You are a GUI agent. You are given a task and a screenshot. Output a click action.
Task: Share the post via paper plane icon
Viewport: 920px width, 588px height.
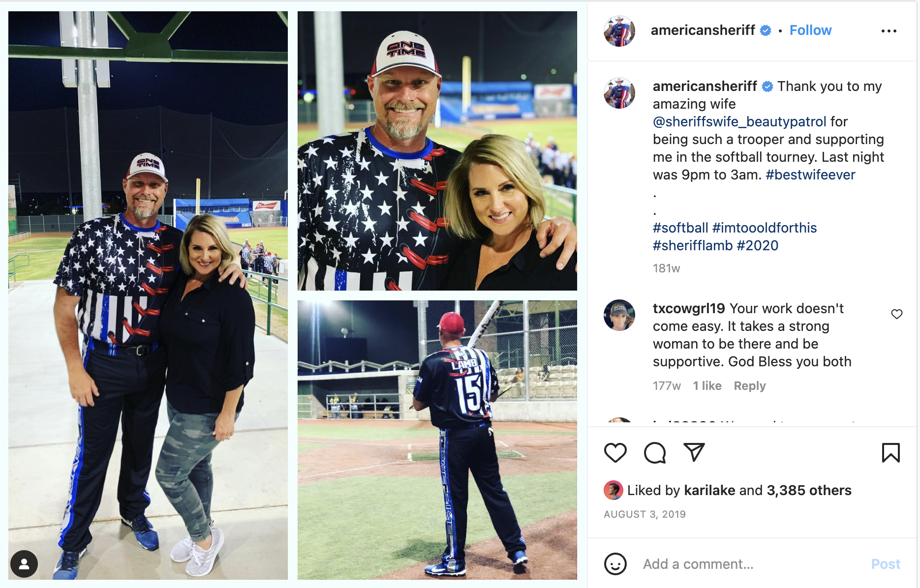tap(694, 452)
